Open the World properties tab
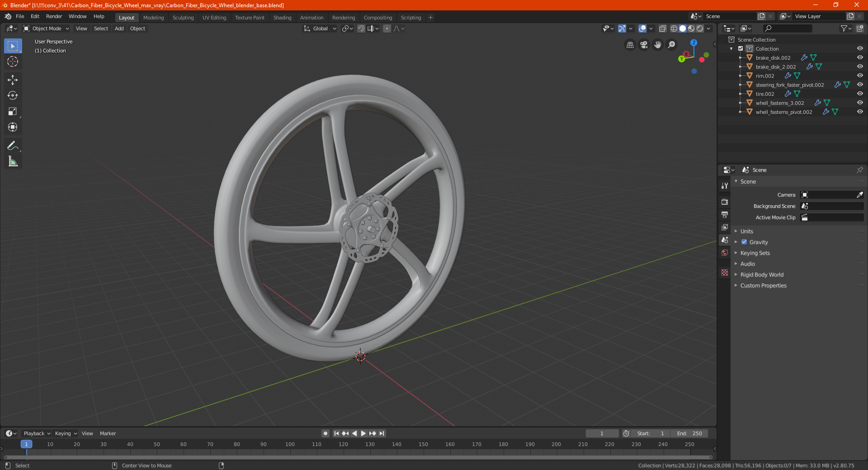The height and width of the screenshot is (470, 868). coord(725,253)
